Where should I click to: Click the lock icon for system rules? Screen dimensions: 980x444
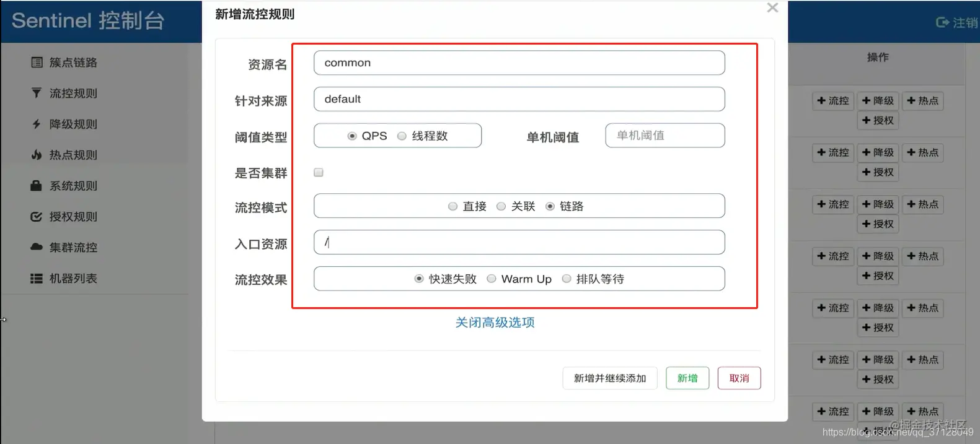37,186
